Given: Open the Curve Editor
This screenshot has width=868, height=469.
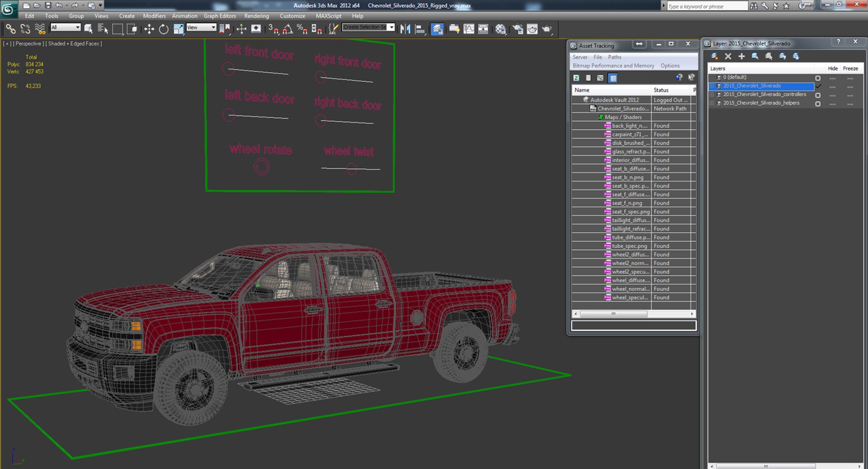Looking at the screenshot, I should 469,29.
